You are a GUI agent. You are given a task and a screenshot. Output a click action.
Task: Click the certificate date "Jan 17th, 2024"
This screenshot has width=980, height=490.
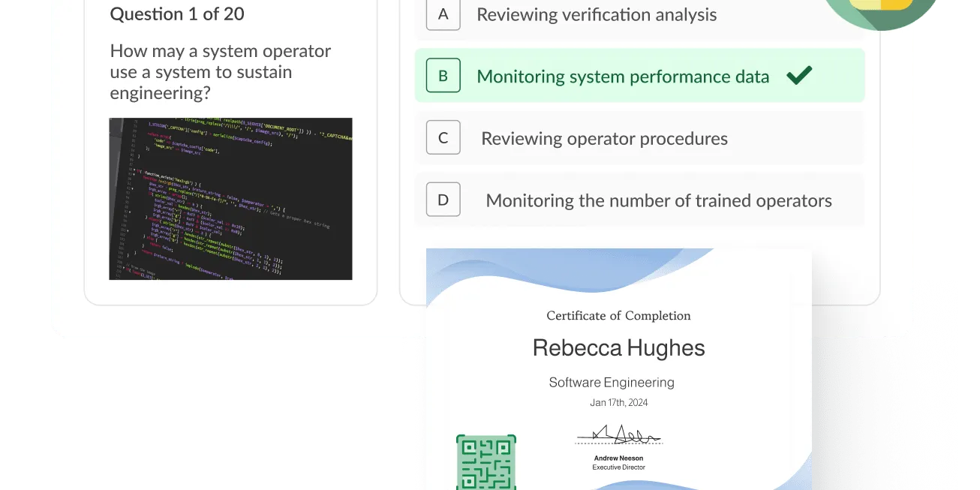click(x=618, y=403)
